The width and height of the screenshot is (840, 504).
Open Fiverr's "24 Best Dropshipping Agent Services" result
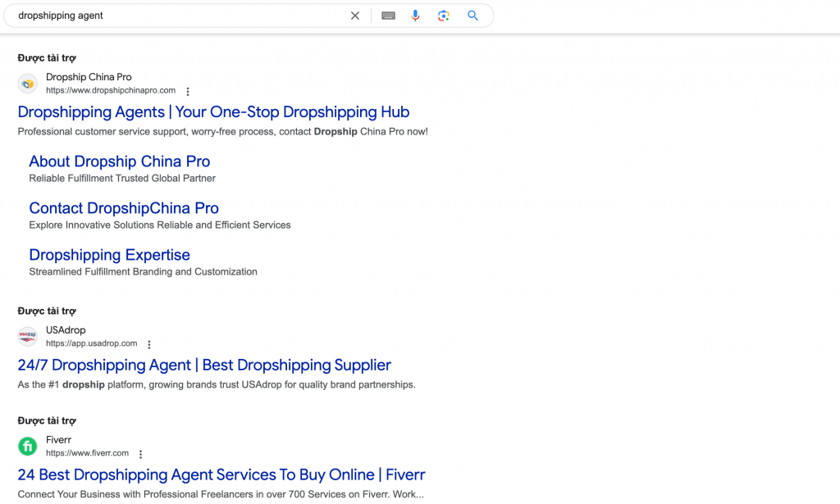pyautogui.click(x=221, y=474)
